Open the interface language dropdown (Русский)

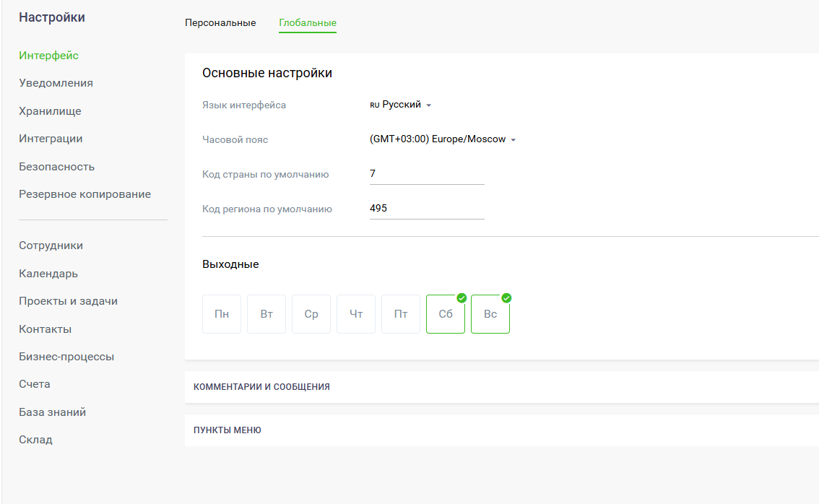pos(401,105)
